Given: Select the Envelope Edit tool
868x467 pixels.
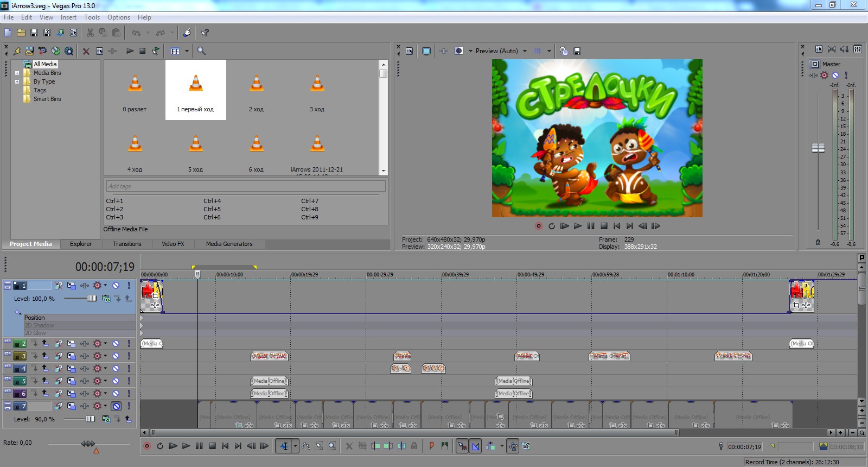Looking at the screenshot, I should pyautogui.click(x=306, y=446).
